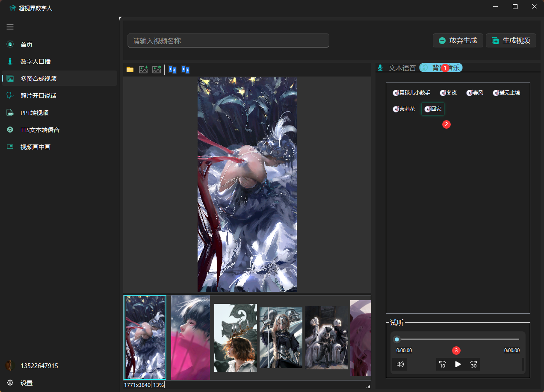Select background track 茉莉花
The height and width of the screenshot is (392, 544).
coord(404,109)
